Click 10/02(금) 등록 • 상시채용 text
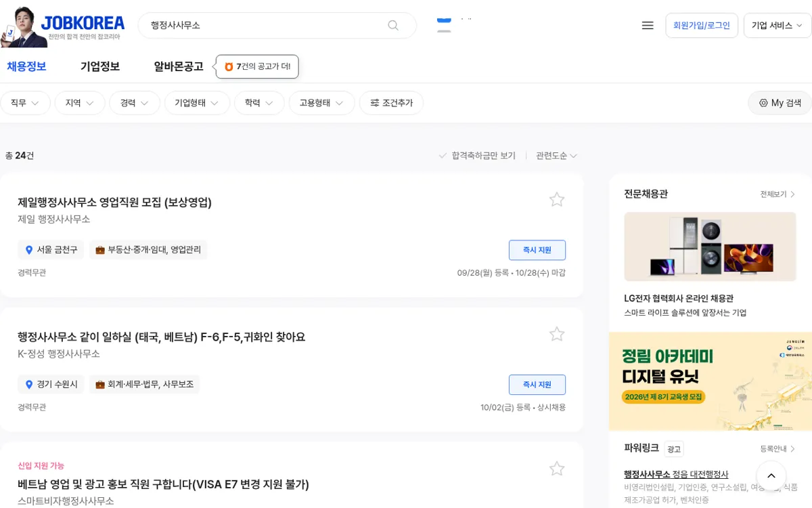This screenshot has width=812, height=508. click(523, 408)
